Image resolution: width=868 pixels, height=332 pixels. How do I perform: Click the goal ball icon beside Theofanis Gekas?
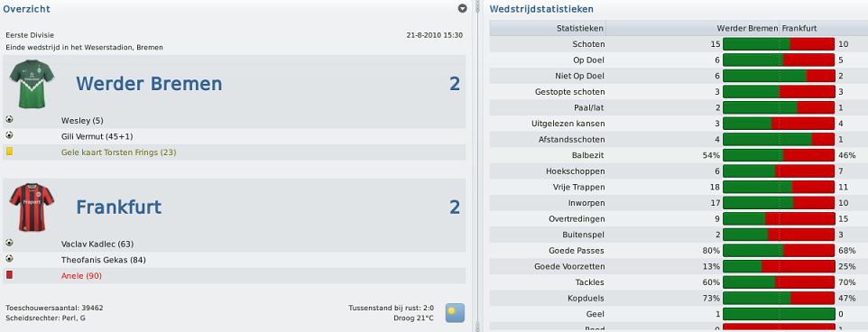[9, 258]
